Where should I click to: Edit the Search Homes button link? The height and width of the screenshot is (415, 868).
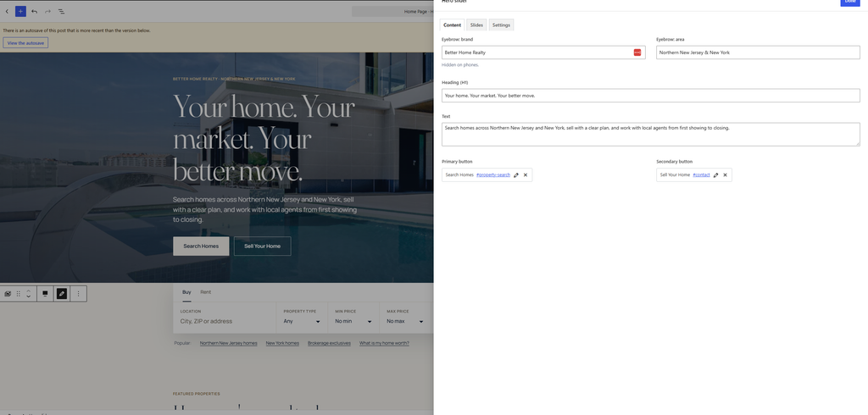(x=516, y=174)
